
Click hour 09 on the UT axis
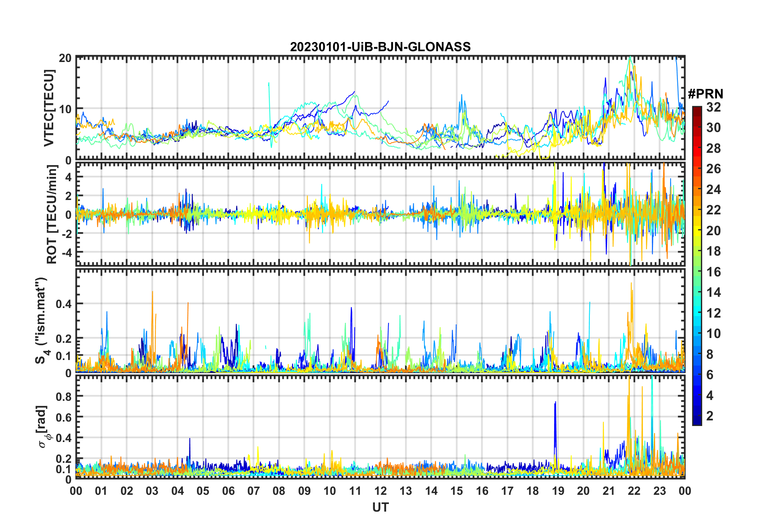click(304, 491)
